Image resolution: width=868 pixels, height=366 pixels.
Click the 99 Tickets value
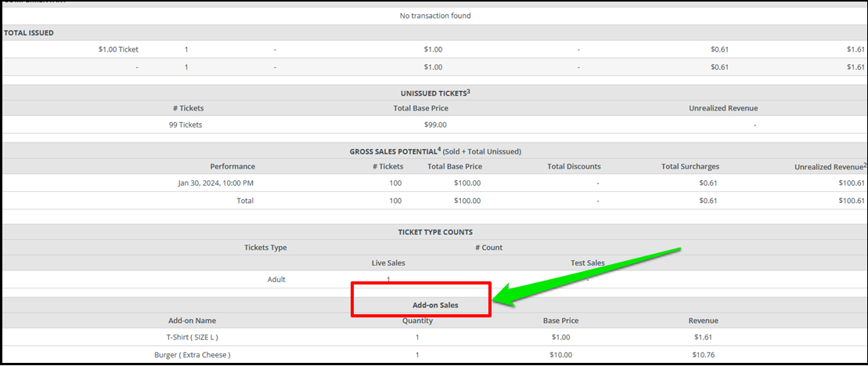185,125
